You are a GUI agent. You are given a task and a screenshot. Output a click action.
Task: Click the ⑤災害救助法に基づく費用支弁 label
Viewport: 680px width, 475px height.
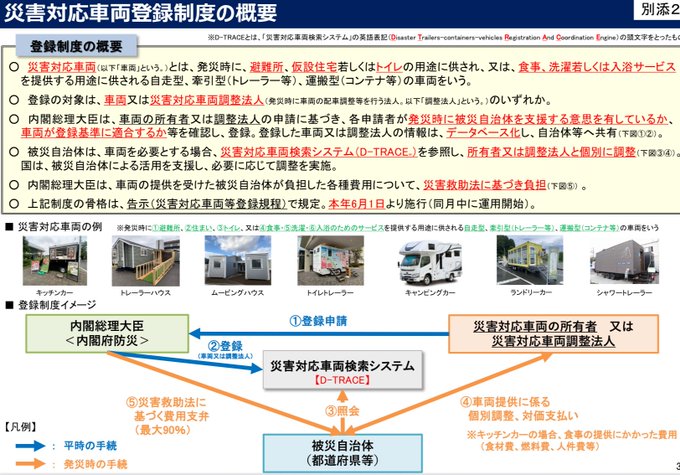(x=167, y=409)
